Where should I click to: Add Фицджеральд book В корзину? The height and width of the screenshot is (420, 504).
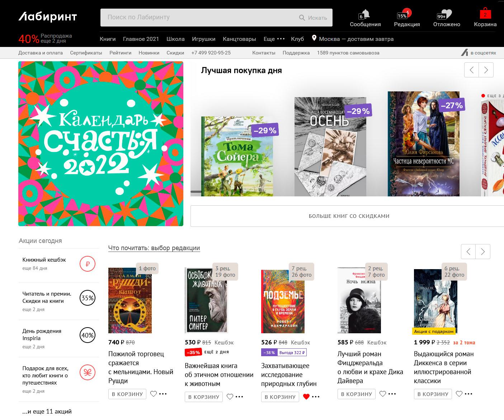point(357,394)
